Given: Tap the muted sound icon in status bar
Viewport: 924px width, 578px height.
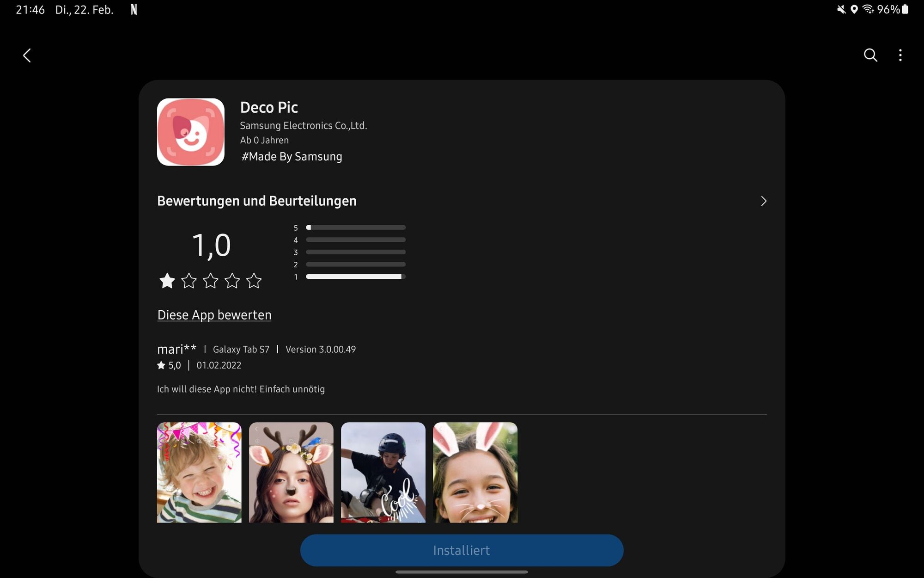Looking at the screenshot, I should tap(841, 9).
